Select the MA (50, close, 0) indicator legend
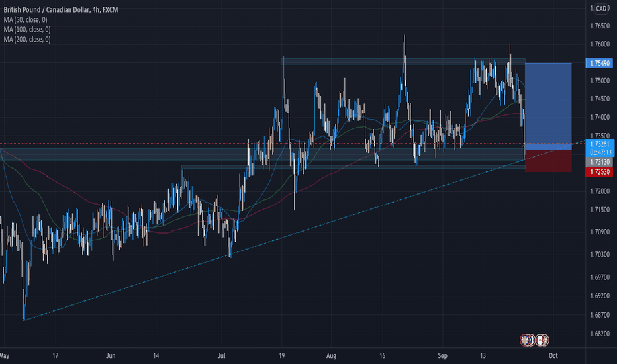The image size is (617, 364). pos(26,19)
